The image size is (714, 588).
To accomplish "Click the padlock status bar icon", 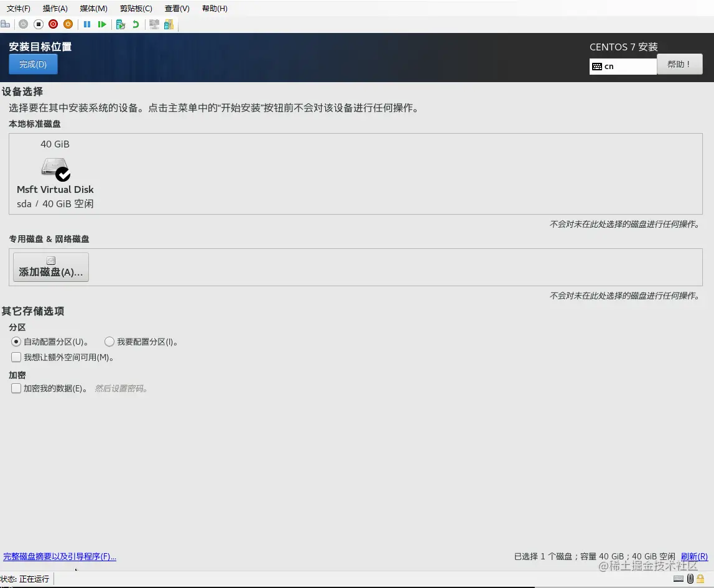I will point(700,579).
